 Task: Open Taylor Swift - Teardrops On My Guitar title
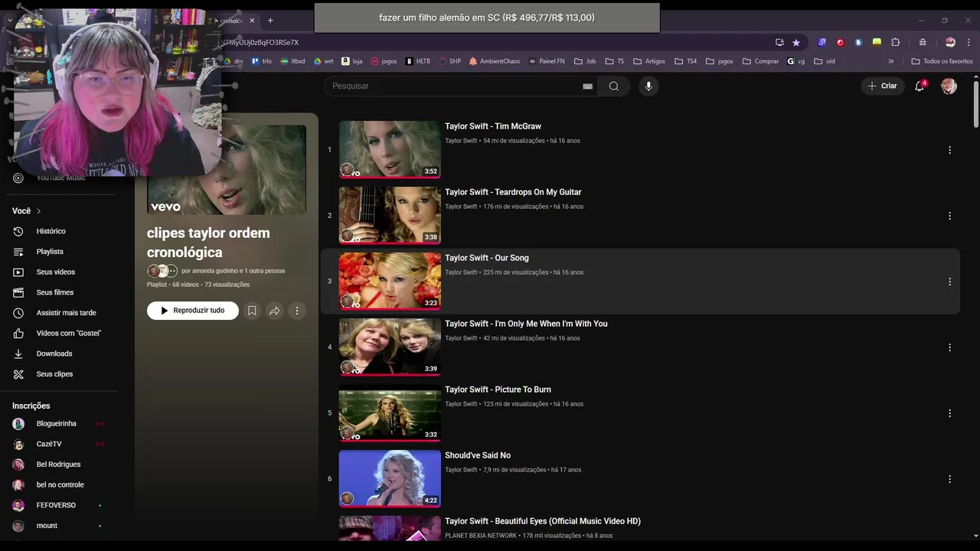(x=513, y=192)
